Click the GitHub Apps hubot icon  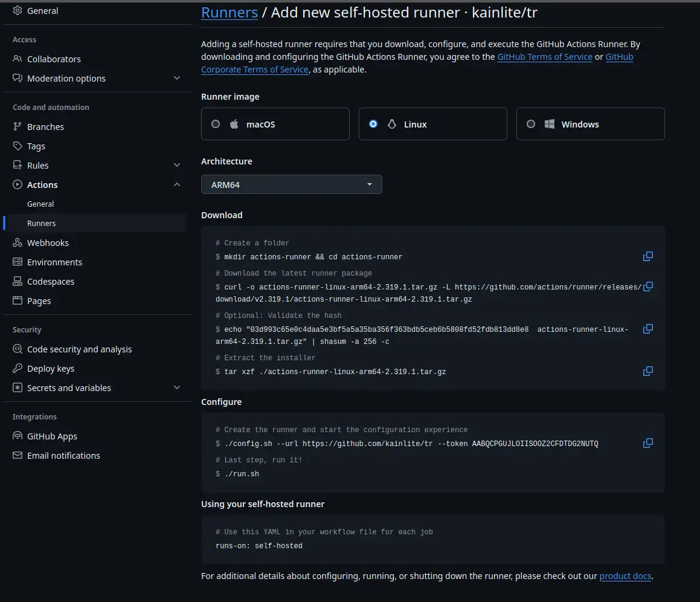[18, 436]
